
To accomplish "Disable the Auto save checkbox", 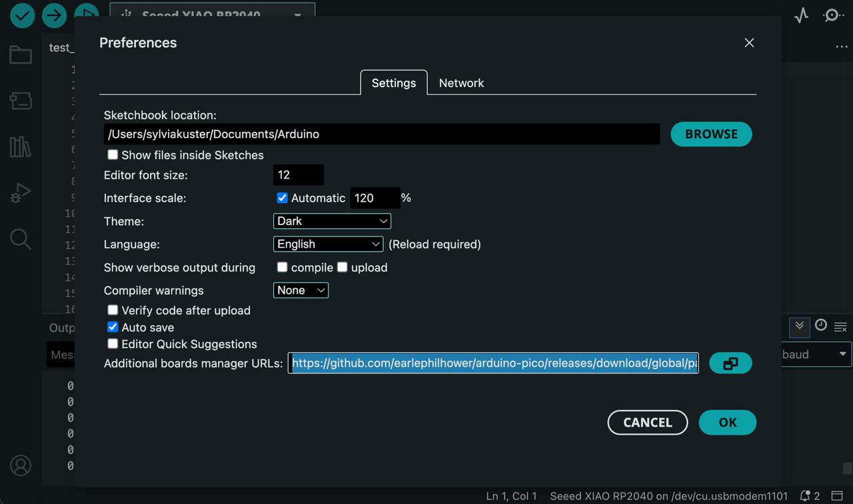I will pos(113,327).
